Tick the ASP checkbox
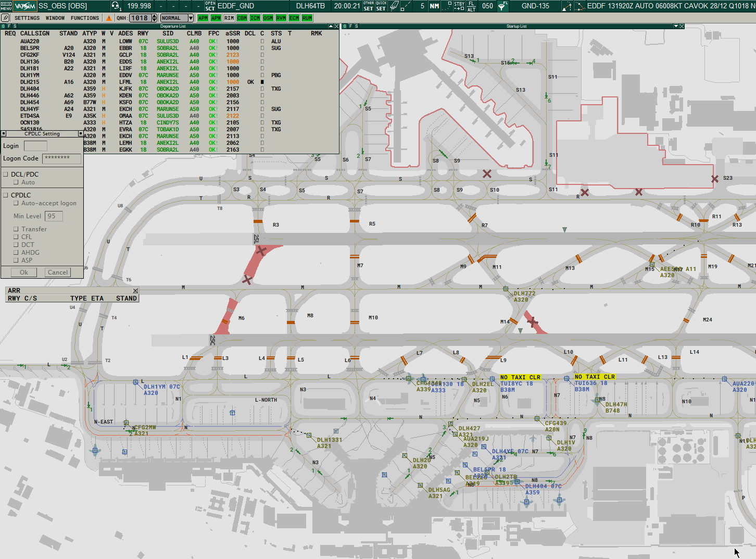The height and width of the screenshot is (559, 756). point(16,260)
